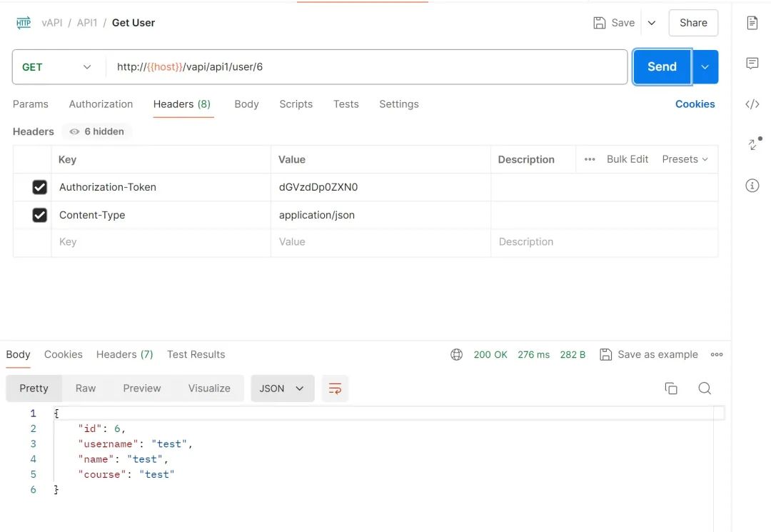Open the JSON format dropdown
The width and height of the screenshot is (771, 532).
click(x=282, y=388)
